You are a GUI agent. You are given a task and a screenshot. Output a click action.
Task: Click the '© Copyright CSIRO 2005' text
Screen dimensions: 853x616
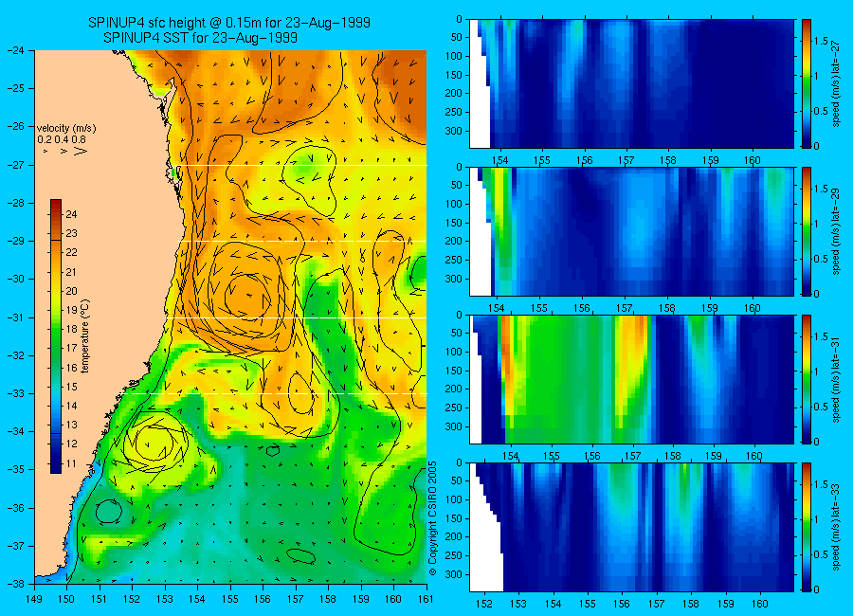pos(432,518)
